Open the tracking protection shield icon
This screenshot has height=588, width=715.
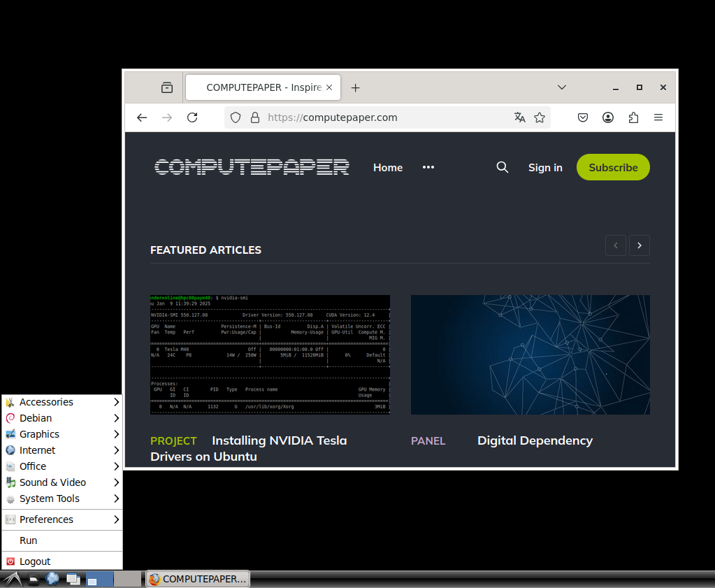point(235,117)
